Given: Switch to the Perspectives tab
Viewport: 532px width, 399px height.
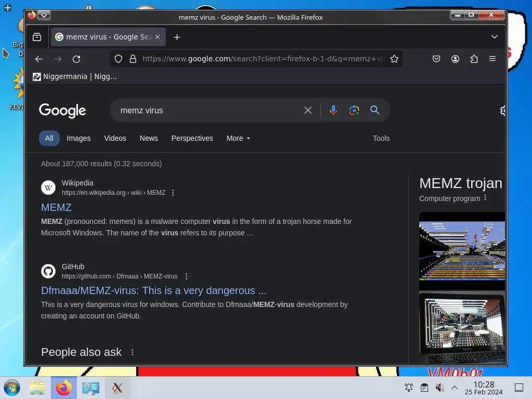Looking at the screenshot, I should click(x=192, y=138).
